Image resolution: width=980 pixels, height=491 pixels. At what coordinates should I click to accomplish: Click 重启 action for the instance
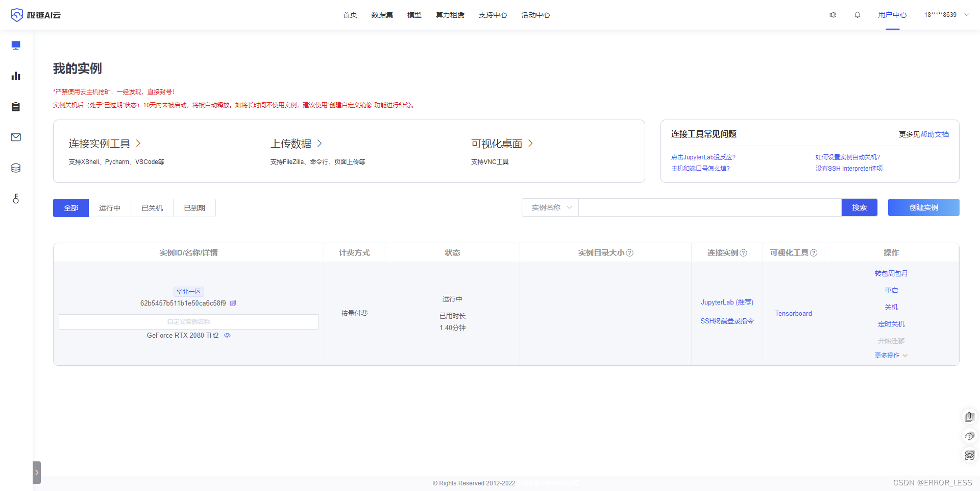[891, 291]
